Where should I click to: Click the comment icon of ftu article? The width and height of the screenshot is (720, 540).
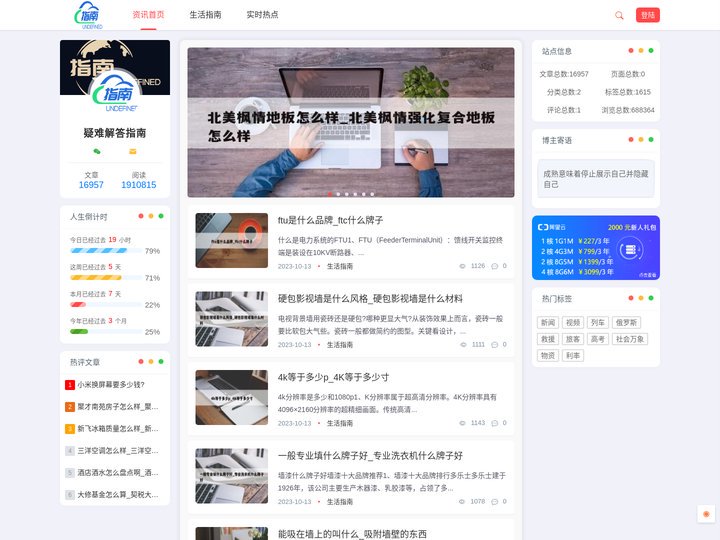tap(495, 266)
